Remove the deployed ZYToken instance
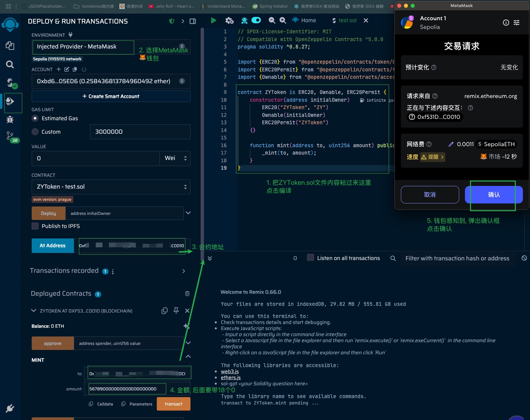 pos(187,311)
